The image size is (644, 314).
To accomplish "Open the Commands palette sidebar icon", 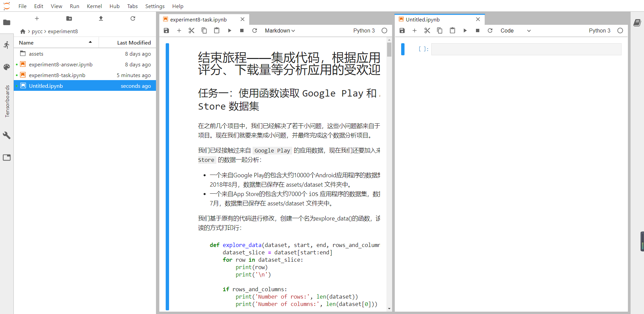I will (7, 67).
